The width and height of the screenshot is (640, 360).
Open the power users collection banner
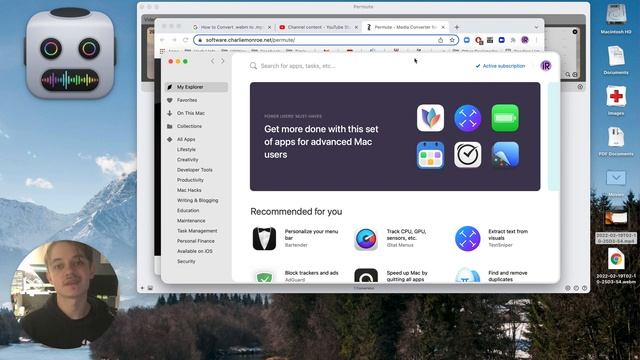(395, 136)
